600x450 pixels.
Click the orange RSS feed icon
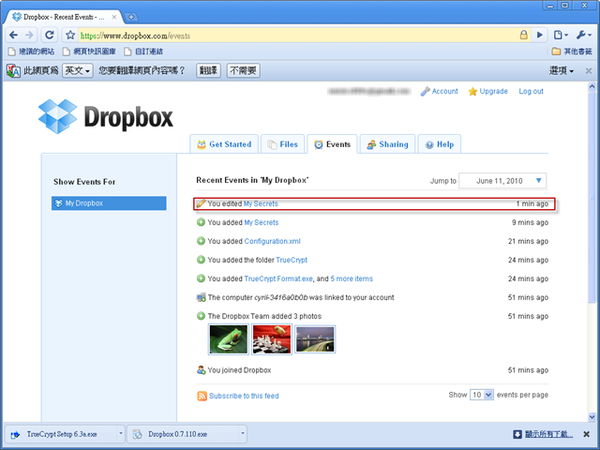pyautogui.click(x=202, y=396)
